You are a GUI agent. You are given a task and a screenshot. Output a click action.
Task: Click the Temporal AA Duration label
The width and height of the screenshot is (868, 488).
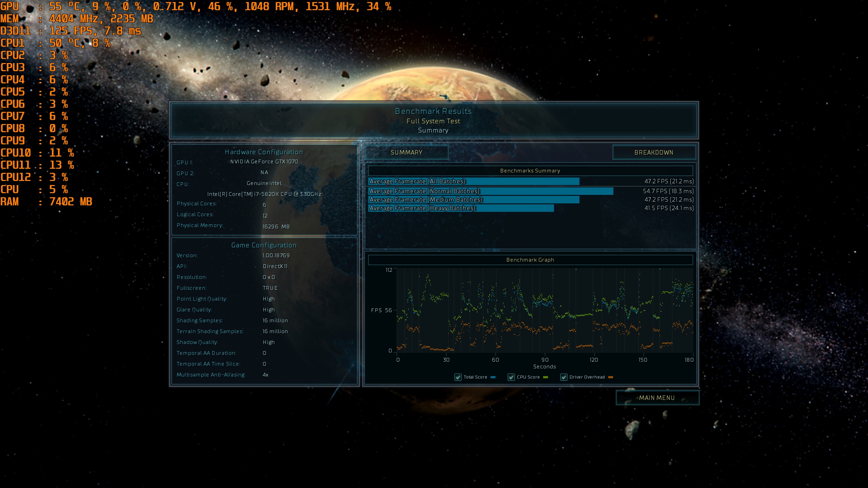[x=206, y=353]
